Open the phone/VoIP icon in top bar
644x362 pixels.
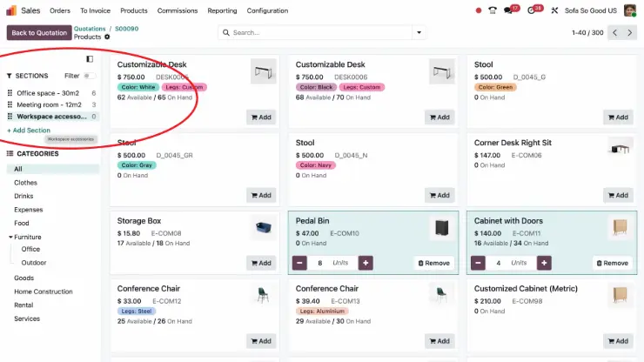point(493,10)
